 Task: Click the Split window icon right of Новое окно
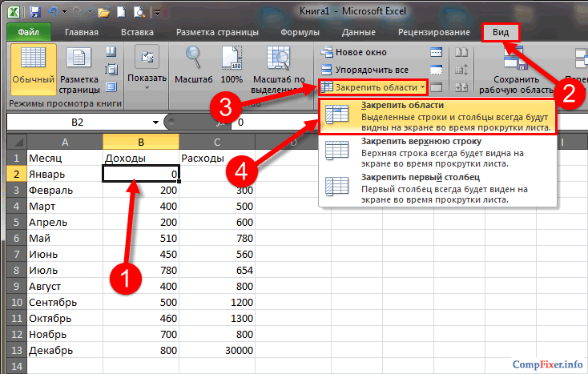click(x=436, y=52)
